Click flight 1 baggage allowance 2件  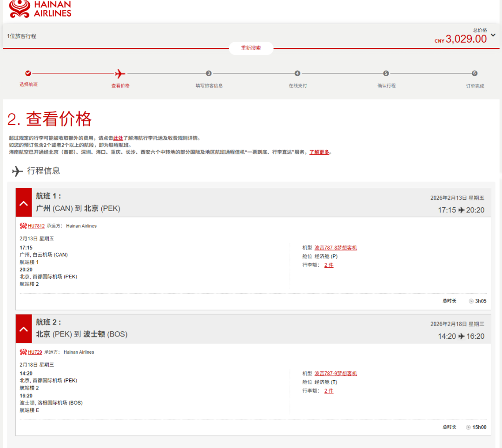(329, 265)
